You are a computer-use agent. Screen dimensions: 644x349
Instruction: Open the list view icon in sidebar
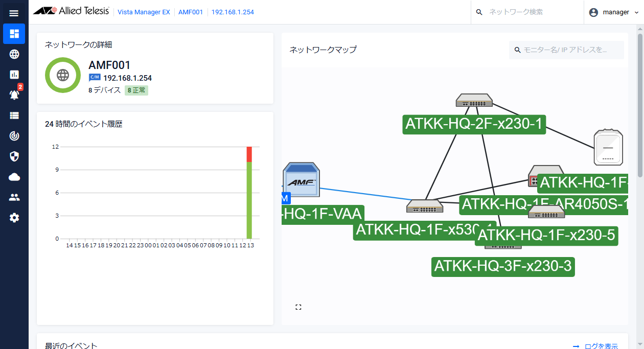(14, 115)
